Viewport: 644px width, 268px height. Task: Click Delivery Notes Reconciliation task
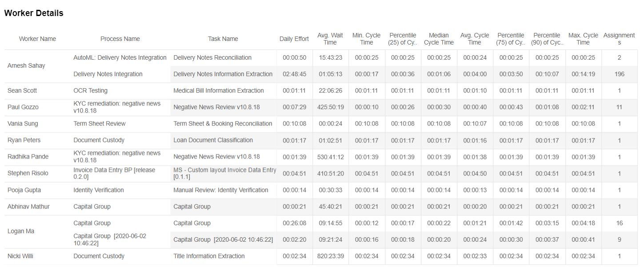(x=212, y=57)
